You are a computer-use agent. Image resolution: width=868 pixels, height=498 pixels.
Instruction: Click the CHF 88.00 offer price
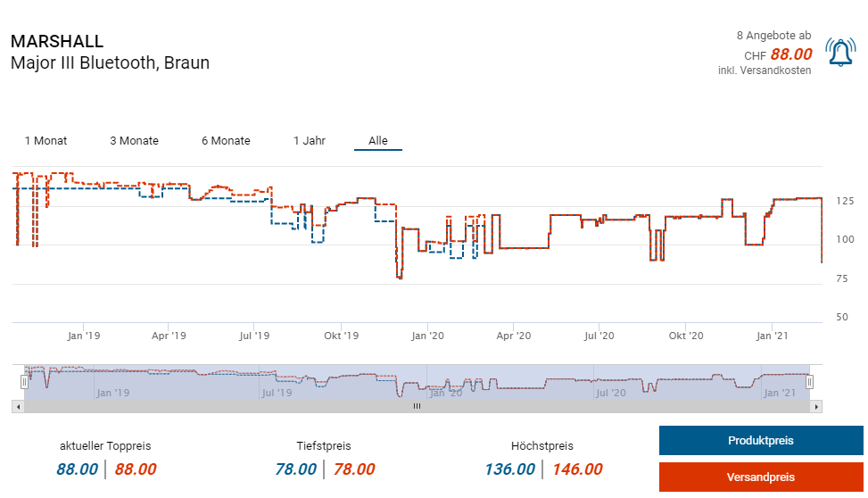click(790, 54)
